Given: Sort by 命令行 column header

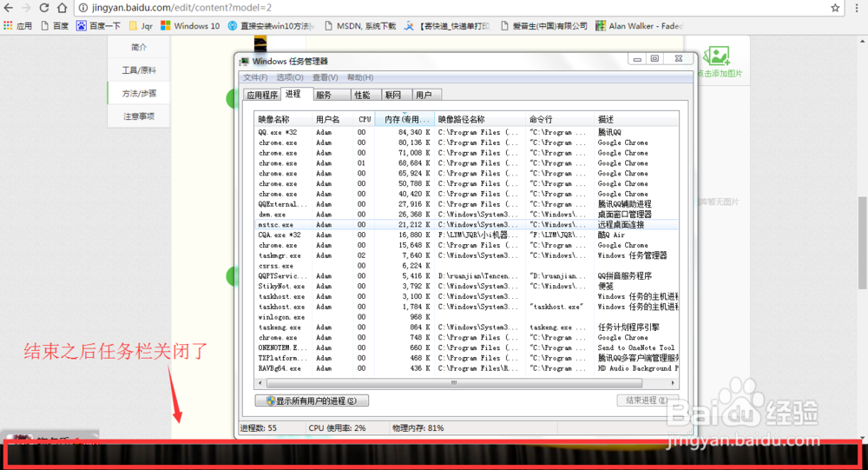Looking at the screenshot, I should (x=560, y=119).
